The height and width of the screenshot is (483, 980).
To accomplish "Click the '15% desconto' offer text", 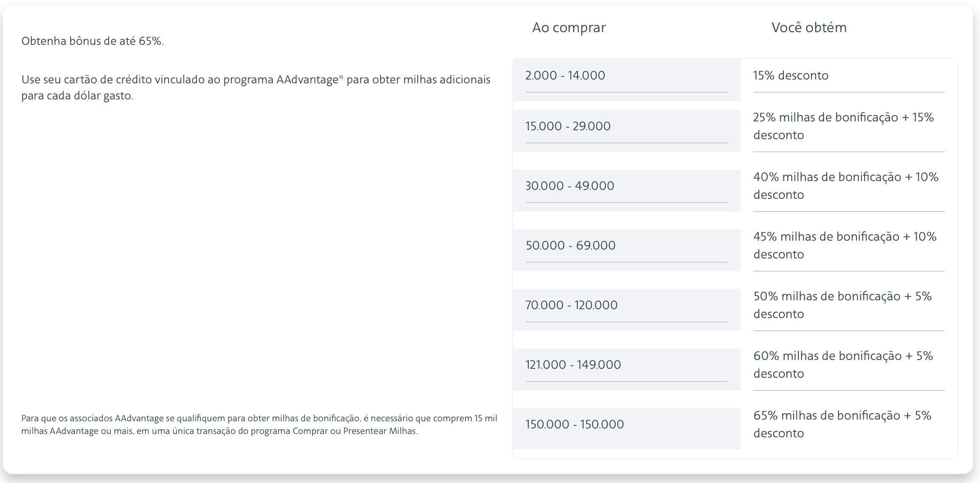I will [x=791, y=75].
